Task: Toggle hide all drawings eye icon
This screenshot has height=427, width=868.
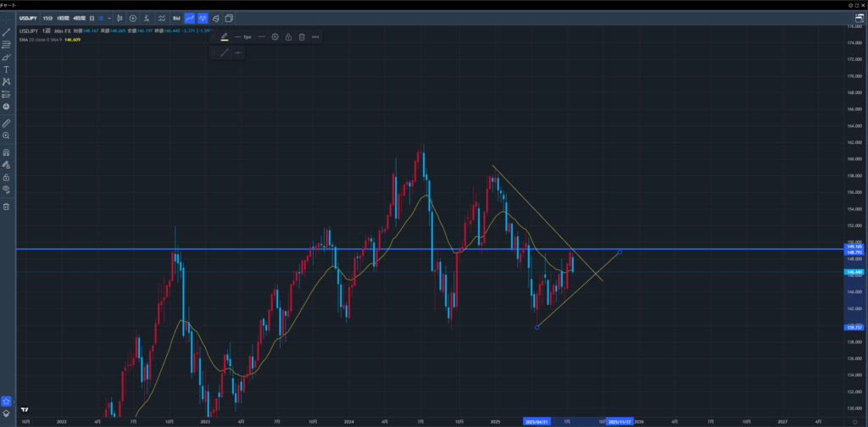Action: click(x=7, y=190)
